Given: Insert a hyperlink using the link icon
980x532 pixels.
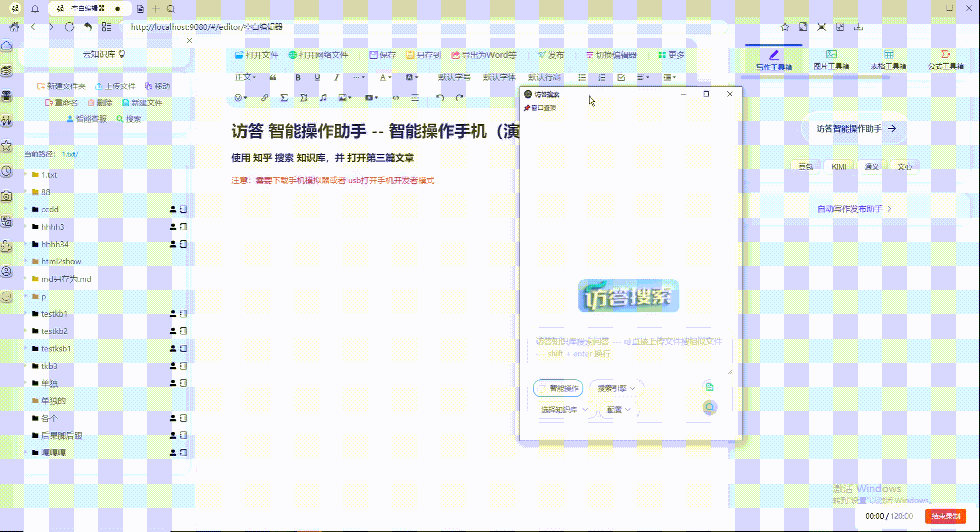Looking at the screenshot, I should tap(265, 98).
